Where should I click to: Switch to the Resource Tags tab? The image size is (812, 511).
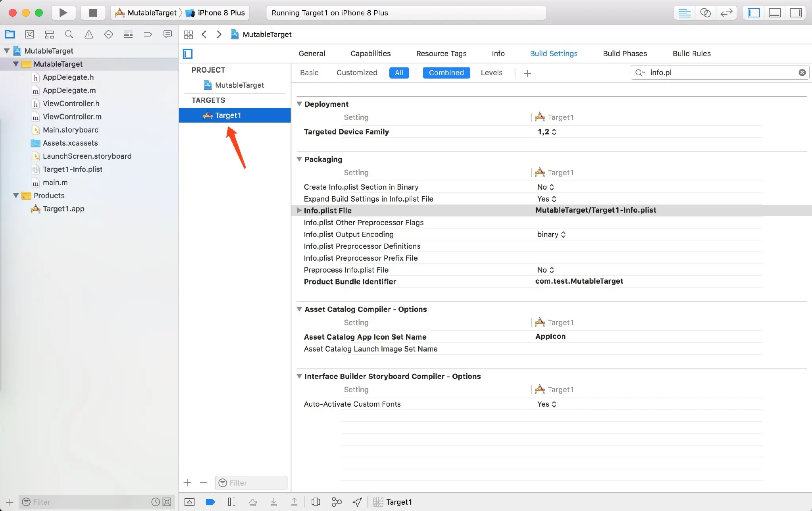pos(441,54)
